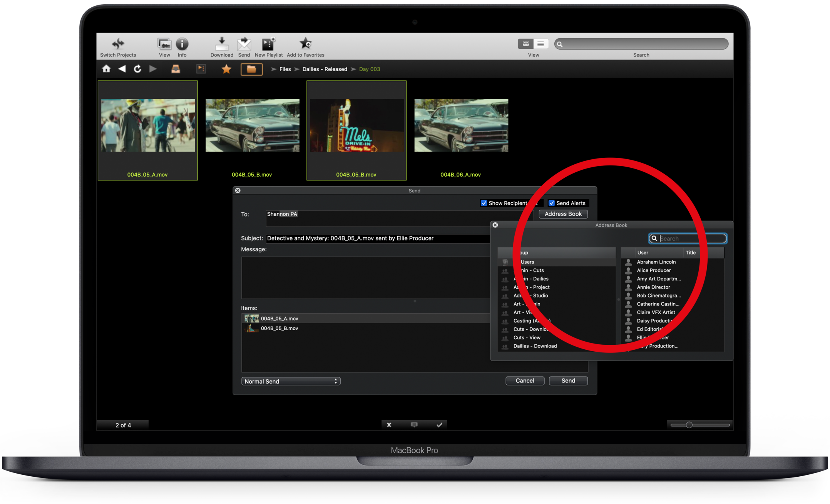Screen dimensions: 830x504
Task: Click the refresh arrow icon
Action: click(x=137, y=69)
